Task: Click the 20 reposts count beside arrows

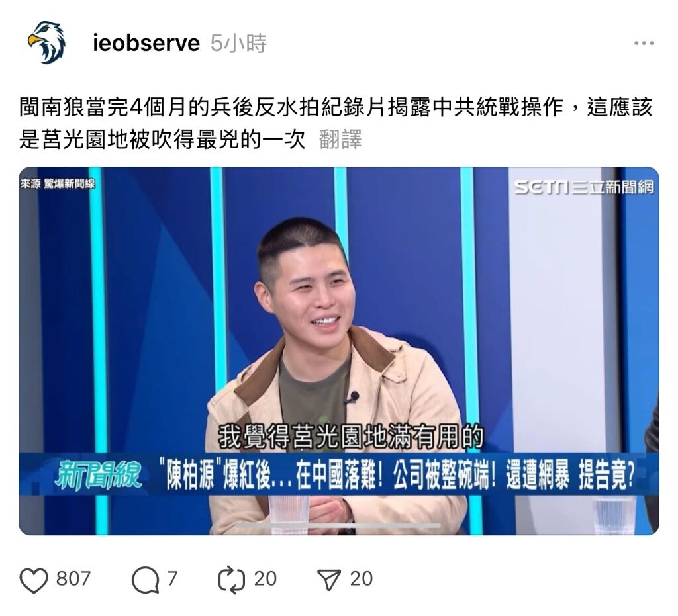Action: 265,579
